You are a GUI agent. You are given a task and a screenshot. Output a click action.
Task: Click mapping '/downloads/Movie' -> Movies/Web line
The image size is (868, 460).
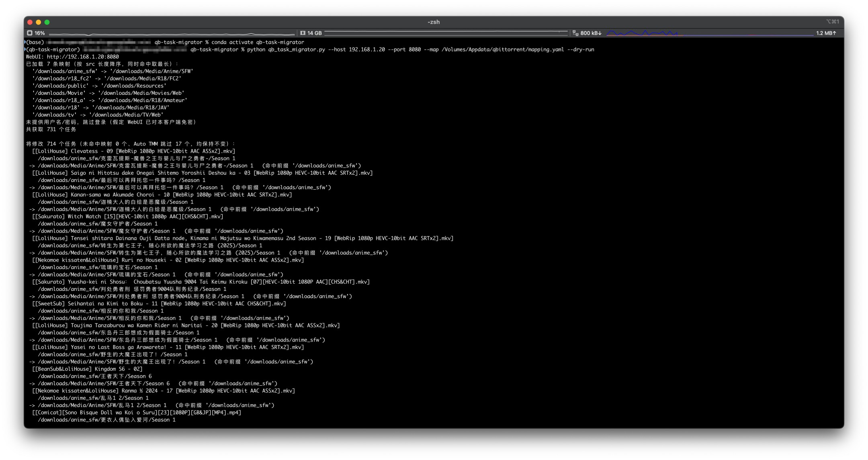108,93
